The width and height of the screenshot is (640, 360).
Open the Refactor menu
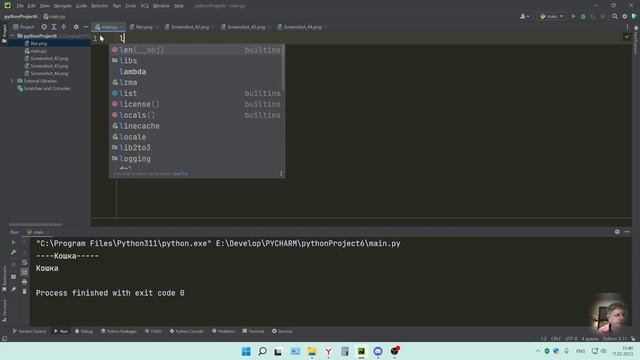99,6
